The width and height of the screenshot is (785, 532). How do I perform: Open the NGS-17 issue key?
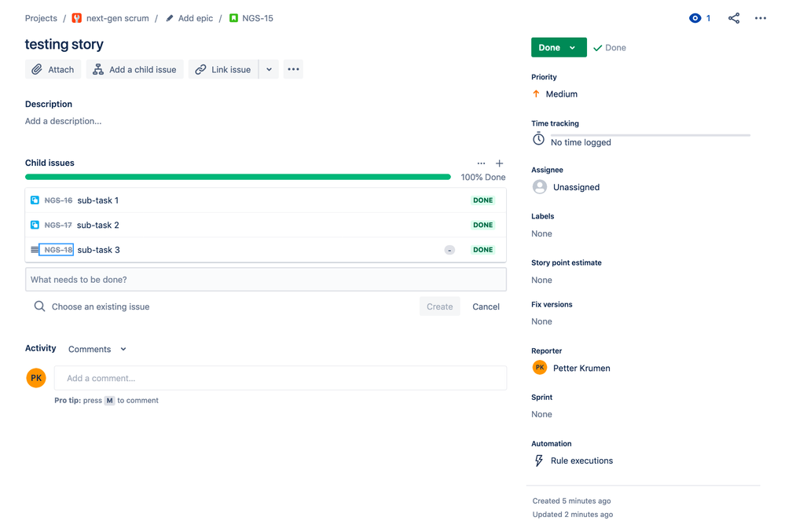point(58,226)
